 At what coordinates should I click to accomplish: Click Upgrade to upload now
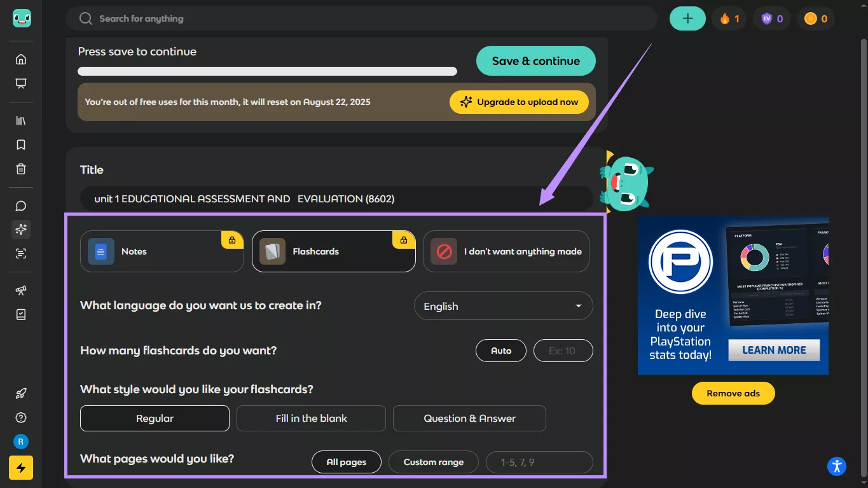[x=519, y=101]
